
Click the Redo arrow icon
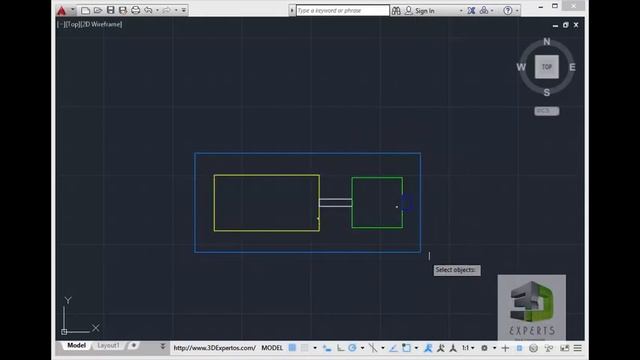(166, 10)
